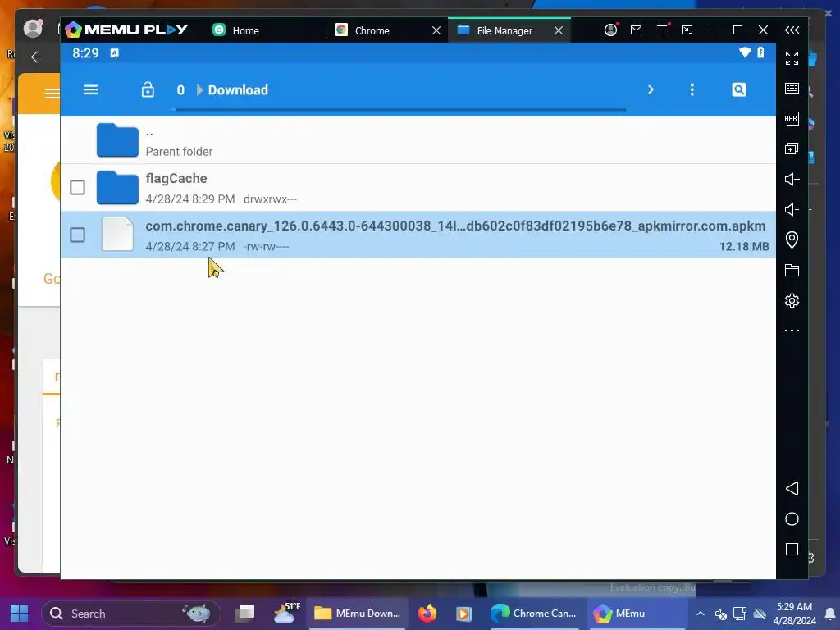
Task: Open the media player taskbar icon
Action: pos(464,614)
